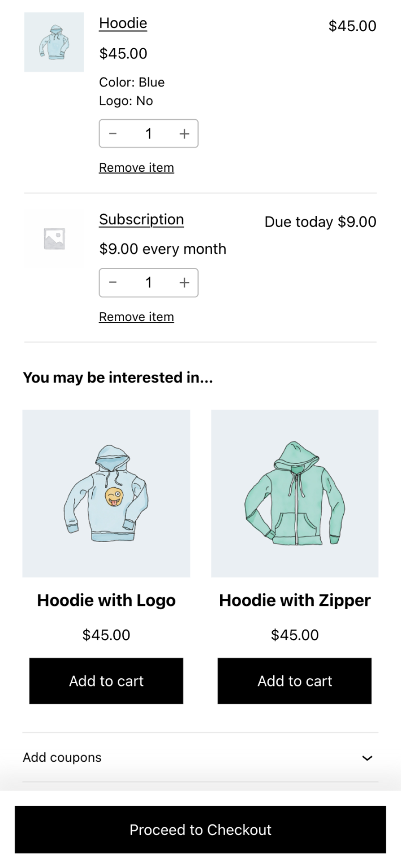The height and width of the screenshot is (868, 401).
Task: Click the Hoodie quantity input field
Action: (148, 134)
